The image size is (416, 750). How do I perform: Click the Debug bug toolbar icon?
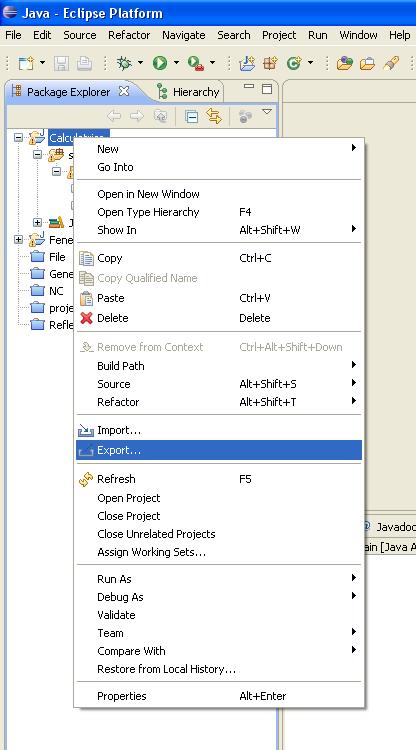[x=124, y=63]
